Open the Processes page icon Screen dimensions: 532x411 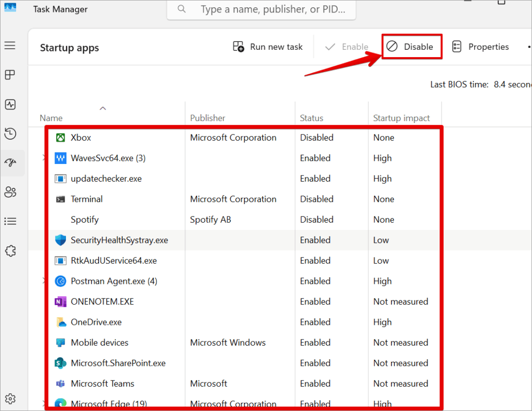click(x=10, y=75)
